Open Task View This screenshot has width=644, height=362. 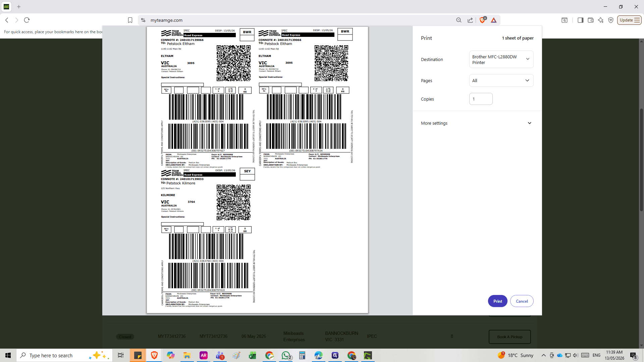120,355
